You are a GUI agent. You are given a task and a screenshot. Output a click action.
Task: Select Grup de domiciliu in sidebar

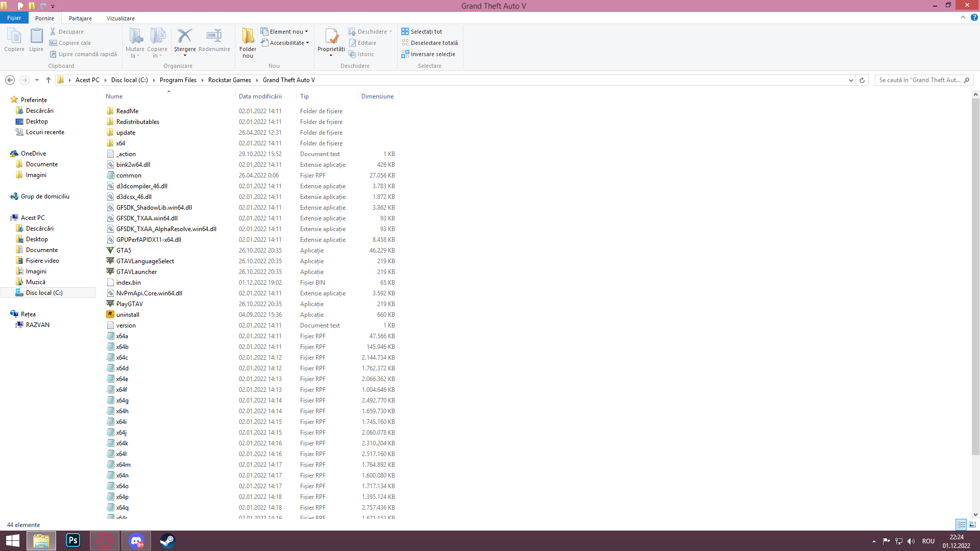pyautogui.click(x=45, y=196)
